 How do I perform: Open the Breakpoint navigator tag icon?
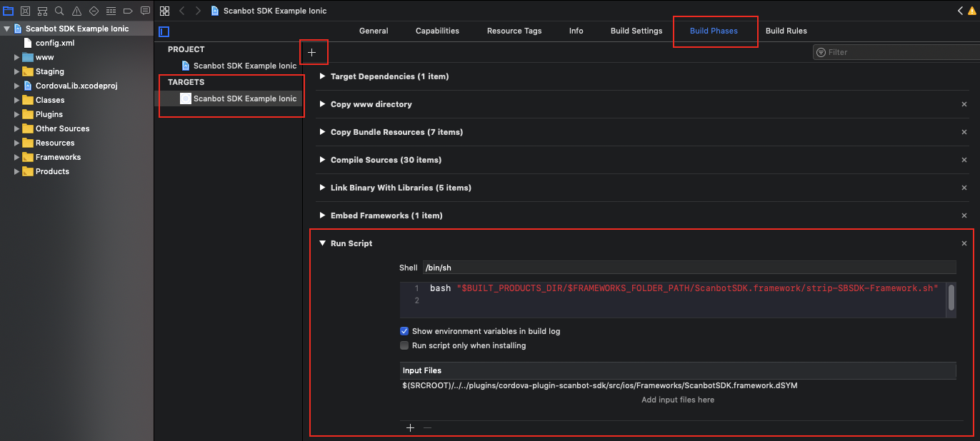[128, 11]
